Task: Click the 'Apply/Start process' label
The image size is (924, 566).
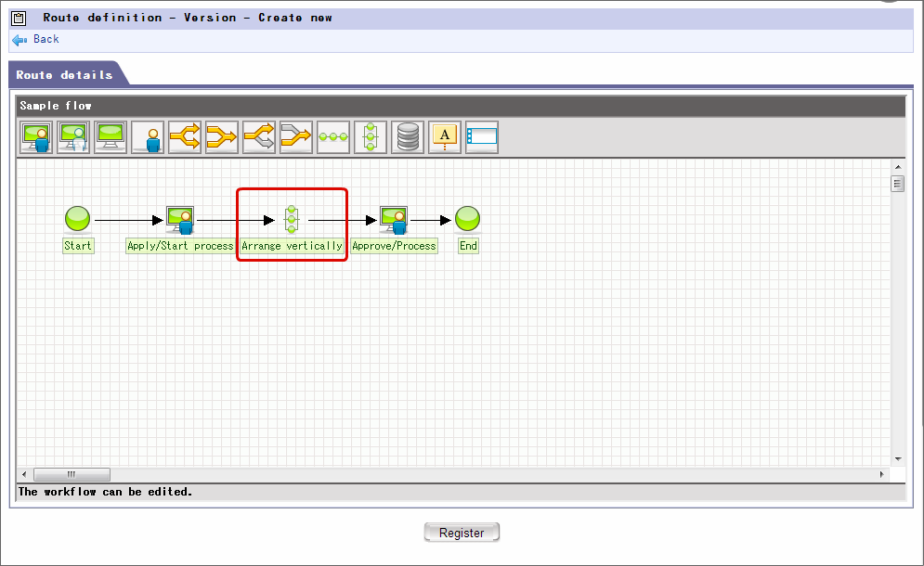Action: [180, 246]
